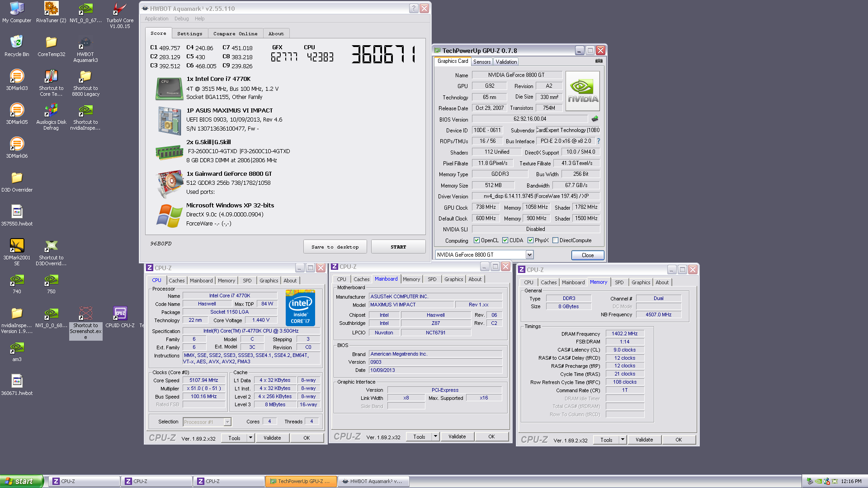Viewport: 868px width, 488px height.
Task: Launch 3DMark2001 SE desktop shortcut
Action: [17, 252]
